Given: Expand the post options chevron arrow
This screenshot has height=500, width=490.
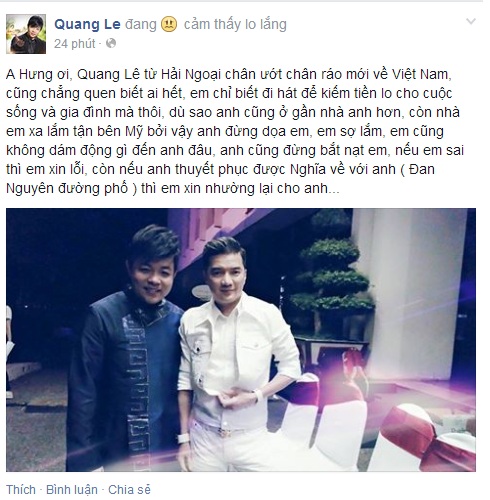Looking at the screenshot, I should point(471,22).
